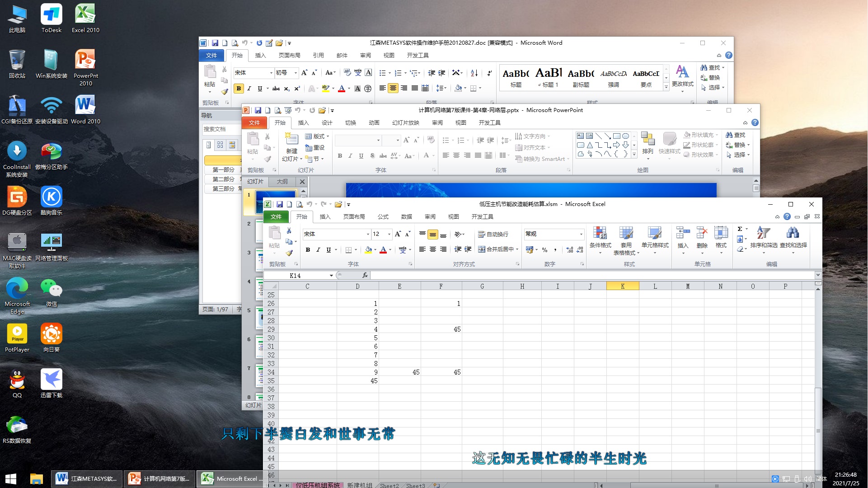The width and height of the screenshot is (868, 488).
Task: Click Insert cells icon in Excel
Action: (x=683, y=240)
